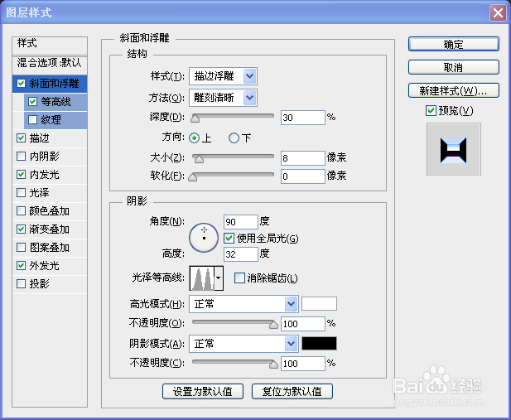Click the 新建样式(W)... button
The width and height of the screenshot is (511, 420).
[x=453, y=90]
